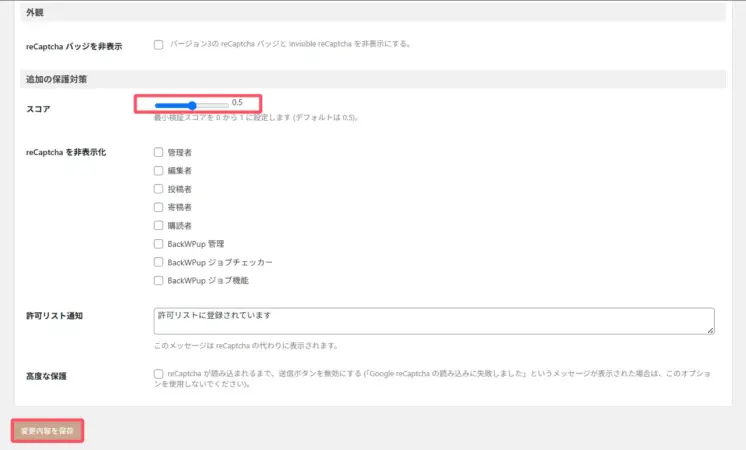Click the スコア label
The image size is (746, 450).
(38, 109)
